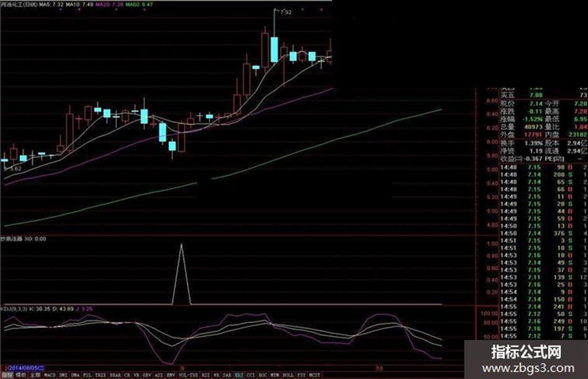The image size is (588, 379).
Task: Switch to the MCST indicator tab
Action: pos(315,375)
